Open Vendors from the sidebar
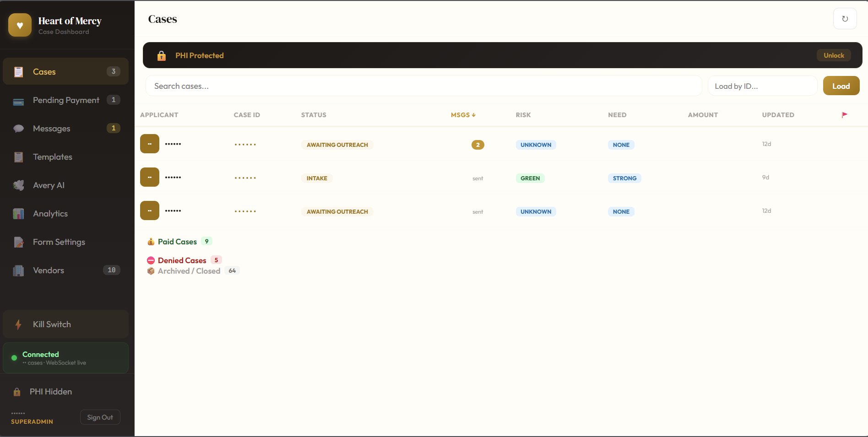 (x=65, y=270)
